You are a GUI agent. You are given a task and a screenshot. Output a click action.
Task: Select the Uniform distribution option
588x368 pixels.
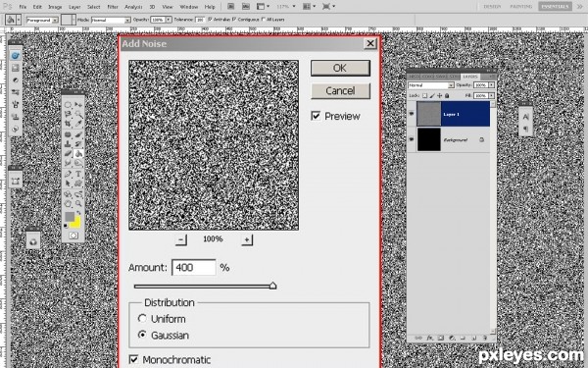142,318
